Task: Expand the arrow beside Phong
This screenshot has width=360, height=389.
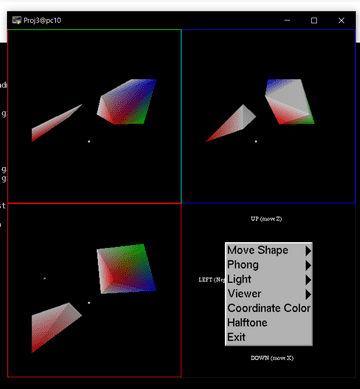Action: click(308, 265)
